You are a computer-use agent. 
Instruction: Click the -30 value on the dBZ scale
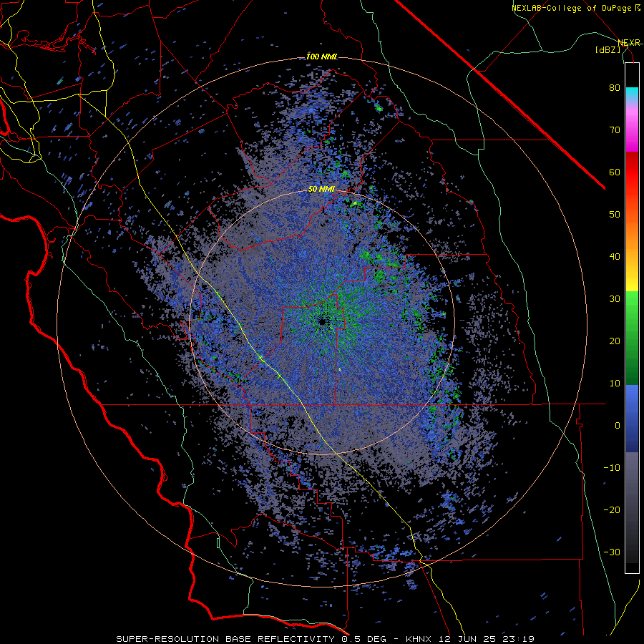612,552
